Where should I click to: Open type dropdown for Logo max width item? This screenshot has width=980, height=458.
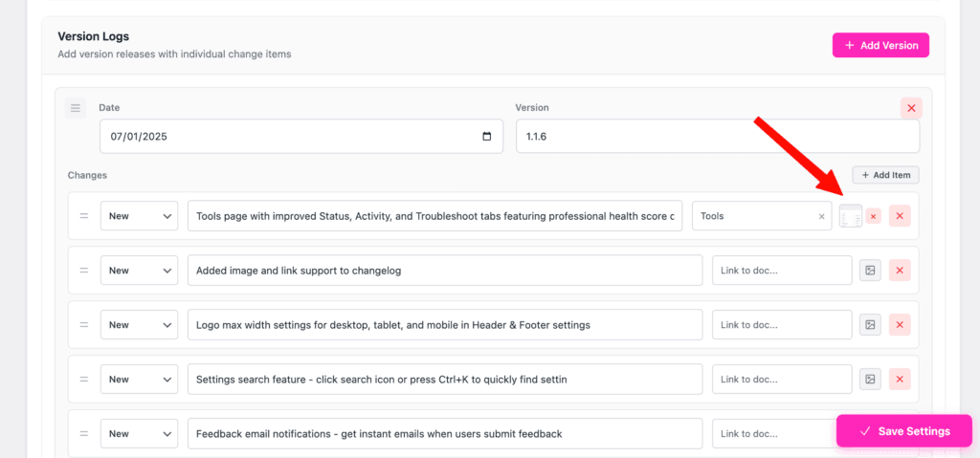click(139, 325)
